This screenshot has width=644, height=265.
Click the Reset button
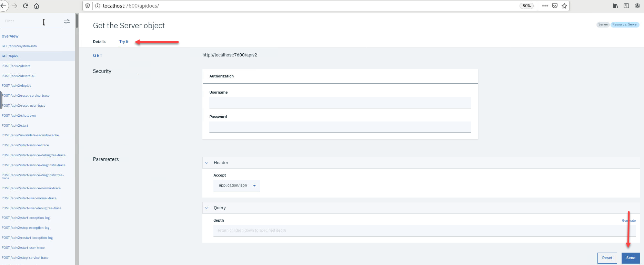coord(607,258)
